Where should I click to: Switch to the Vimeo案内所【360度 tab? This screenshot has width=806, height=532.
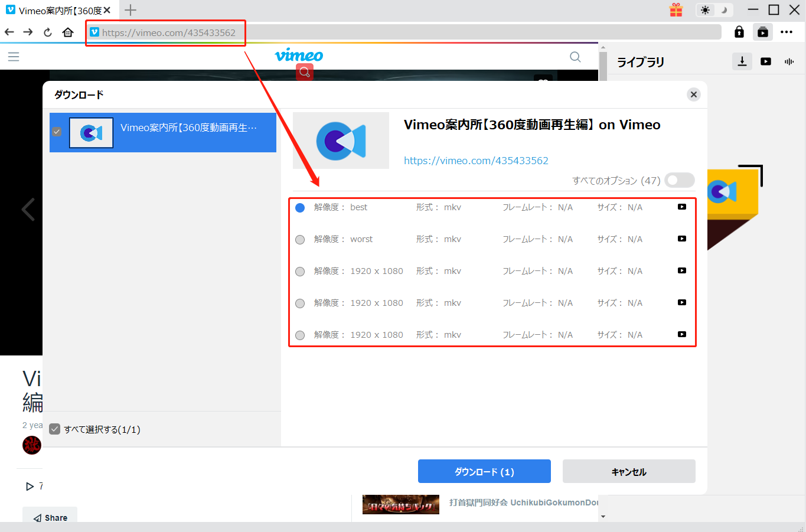[59, 10]
